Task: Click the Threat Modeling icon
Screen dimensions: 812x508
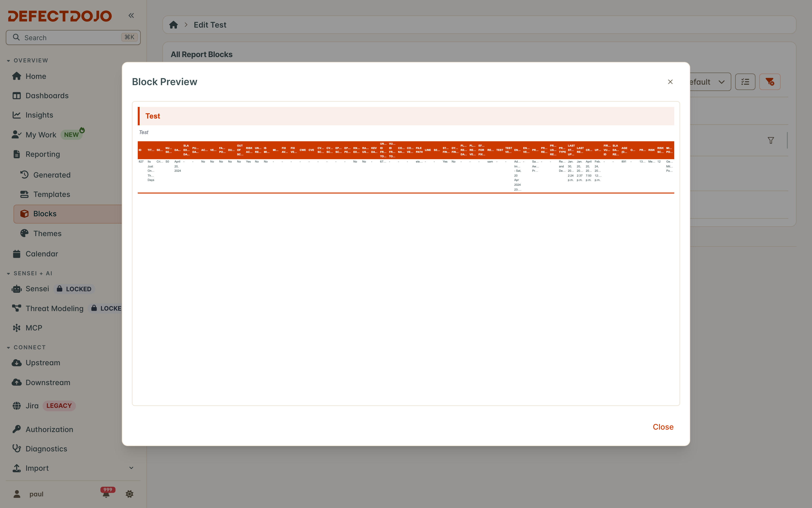Action: coord(16,308)
